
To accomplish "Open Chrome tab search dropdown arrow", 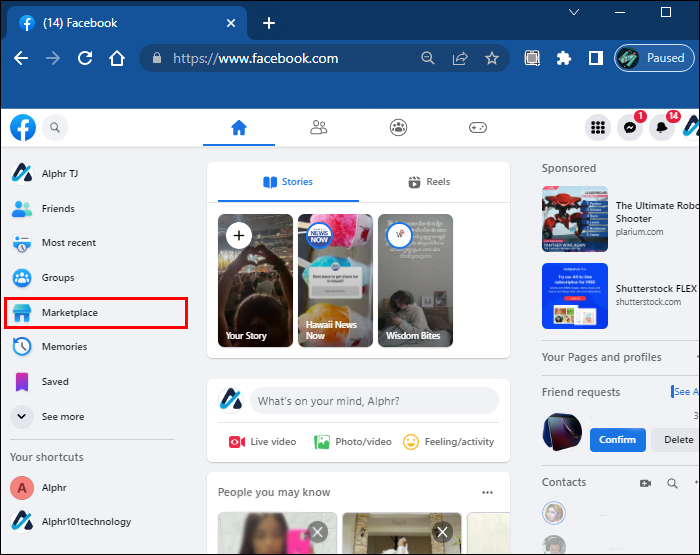I will 574,13.
